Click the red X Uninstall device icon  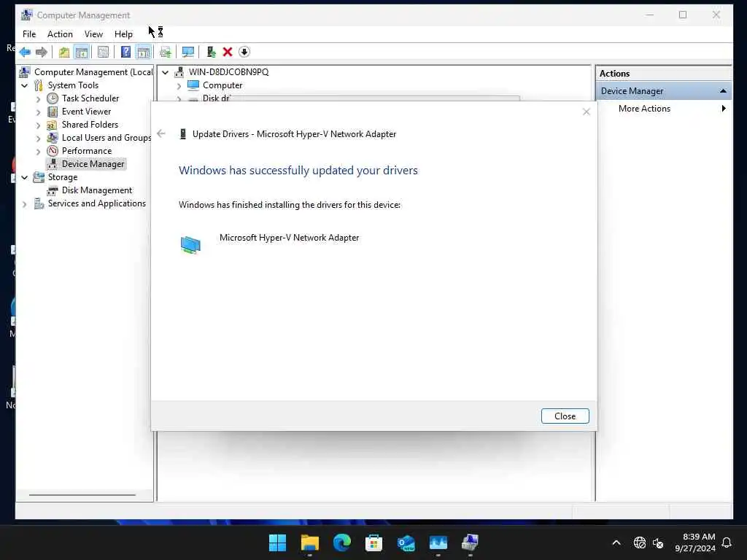[228, 52]
